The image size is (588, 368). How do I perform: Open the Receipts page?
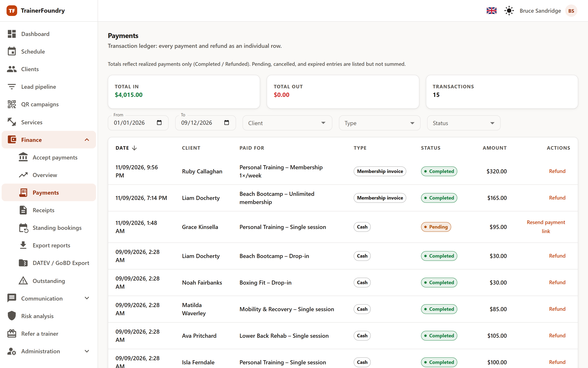pos(49,210)
